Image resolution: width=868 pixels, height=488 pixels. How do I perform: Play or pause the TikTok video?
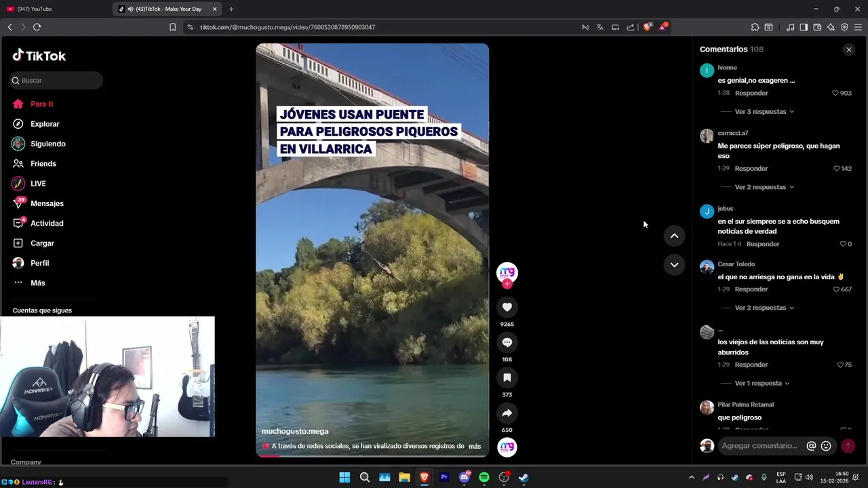tap(372, 250)
